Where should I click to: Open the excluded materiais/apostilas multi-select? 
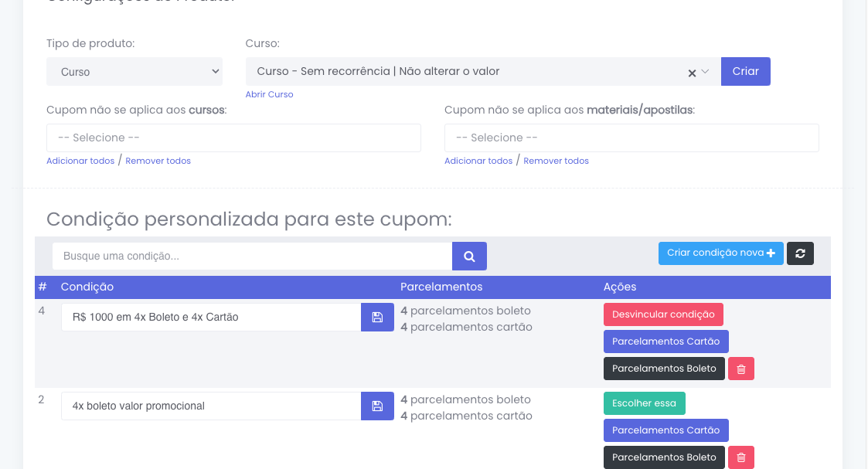(x=631, y=138)
